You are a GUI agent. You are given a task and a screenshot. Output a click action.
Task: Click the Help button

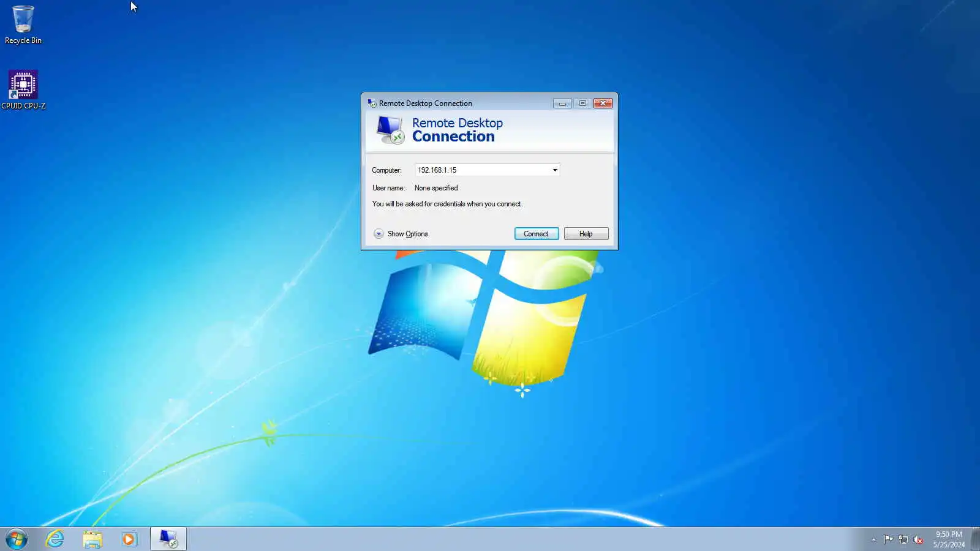[586, 234]
